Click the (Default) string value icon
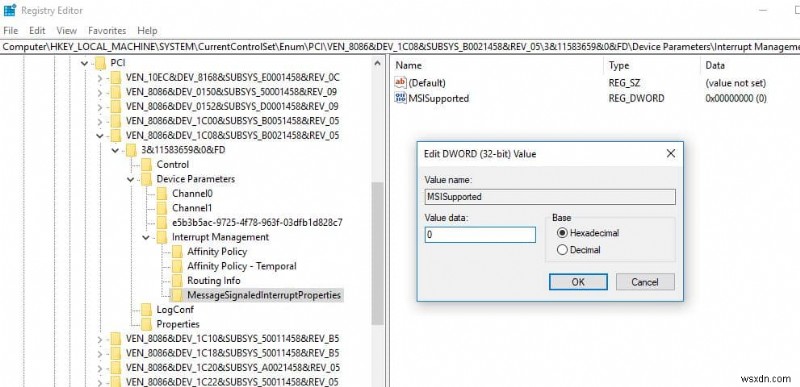800x387 pixels. (x=401, y=83)
